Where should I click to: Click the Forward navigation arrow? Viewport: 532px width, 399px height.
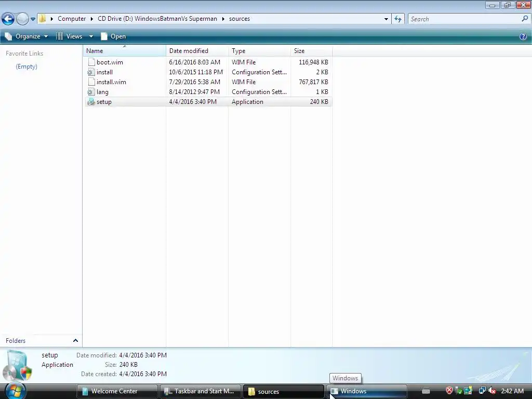22,19
